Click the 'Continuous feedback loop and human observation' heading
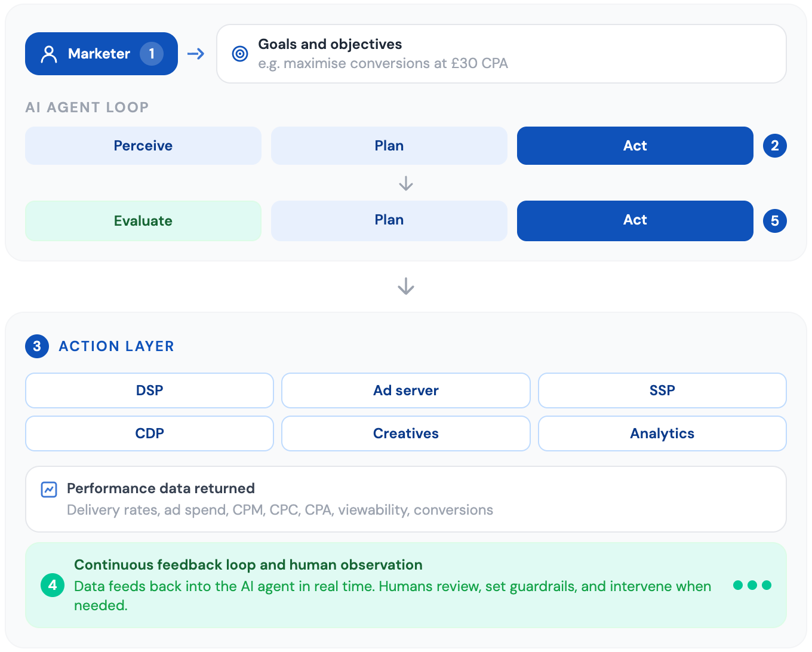Screen dimensions: 812x652 tap(248, 565)
